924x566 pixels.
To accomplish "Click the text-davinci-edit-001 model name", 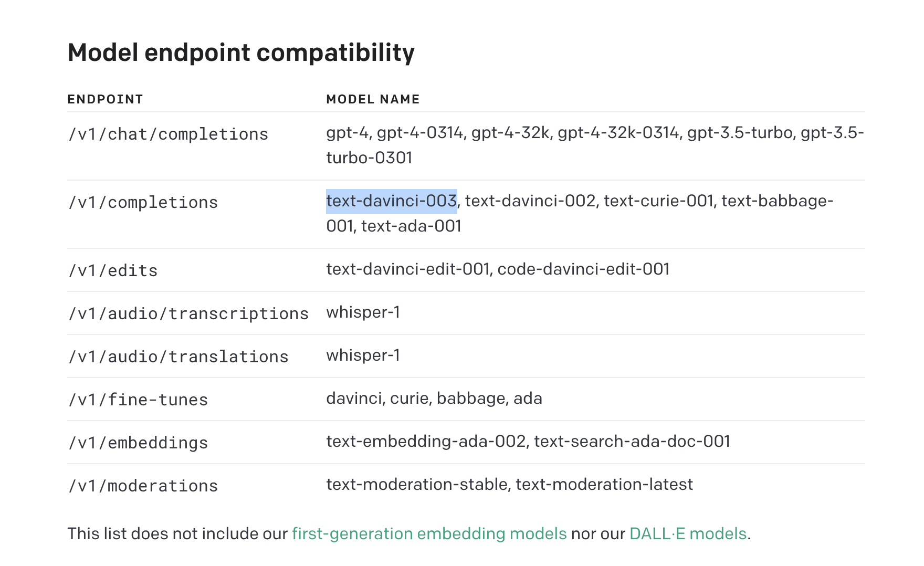I will point(408,269).
